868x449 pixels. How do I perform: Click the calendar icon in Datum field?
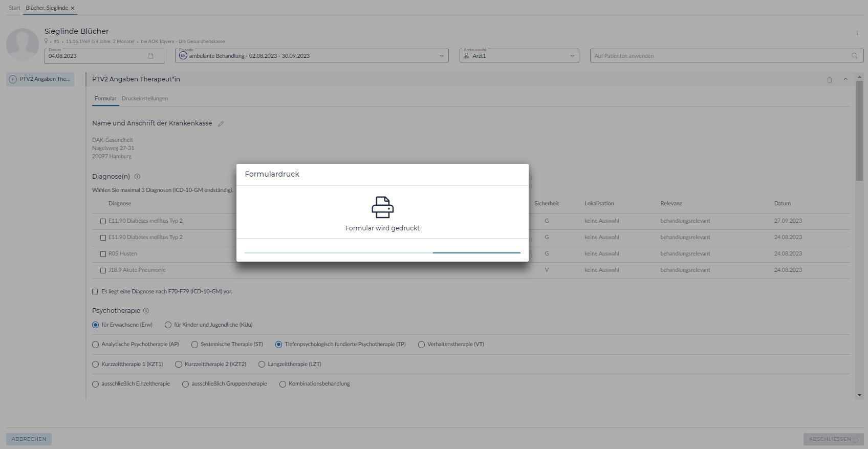click(150, 56)
